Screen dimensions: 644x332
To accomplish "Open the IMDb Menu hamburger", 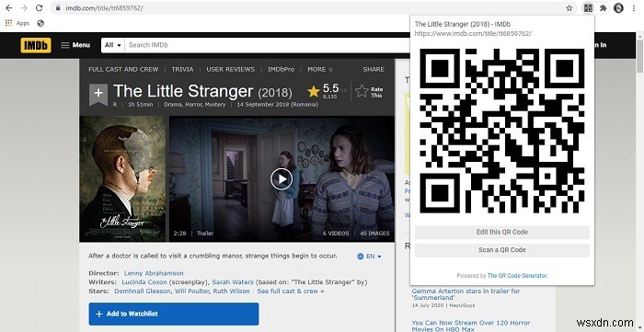I will pyautogui.click(x=75, y=45).
